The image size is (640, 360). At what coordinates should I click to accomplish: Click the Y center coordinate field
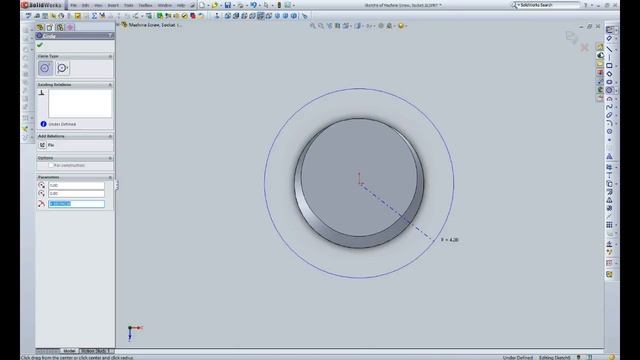coord(76,193)
